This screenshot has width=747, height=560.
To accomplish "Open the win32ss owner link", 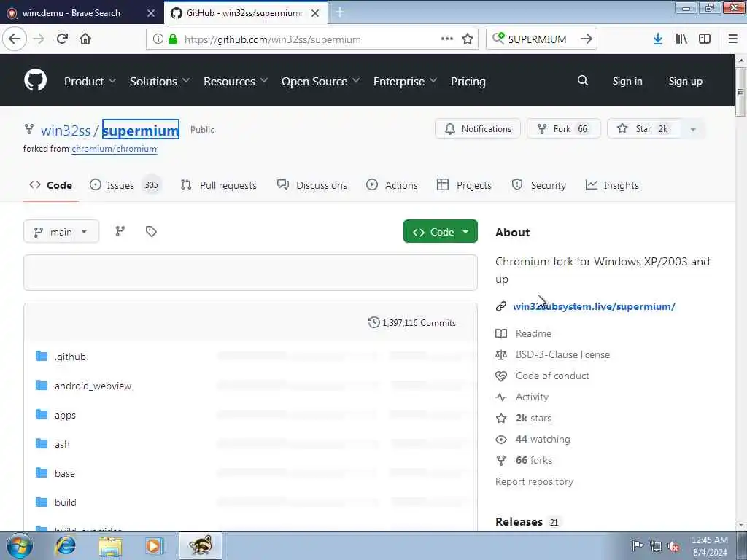I will [65, 130].
